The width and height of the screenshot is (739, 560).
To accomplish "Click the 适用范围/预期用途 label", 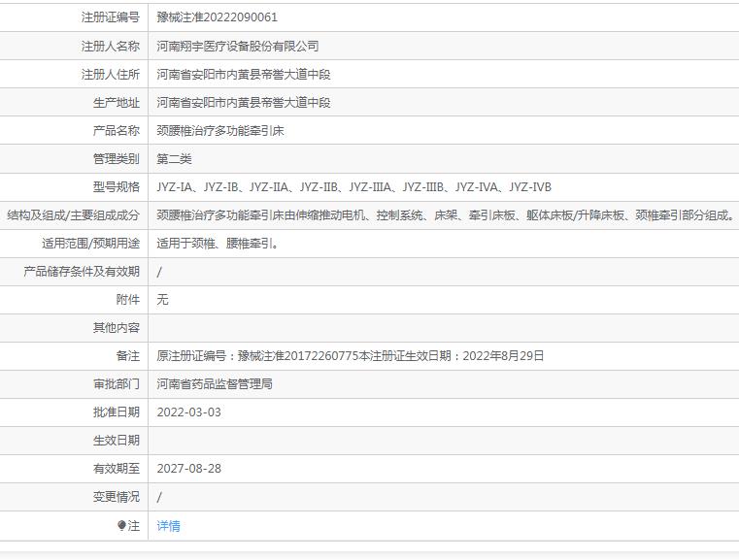I will pos(90,244).
